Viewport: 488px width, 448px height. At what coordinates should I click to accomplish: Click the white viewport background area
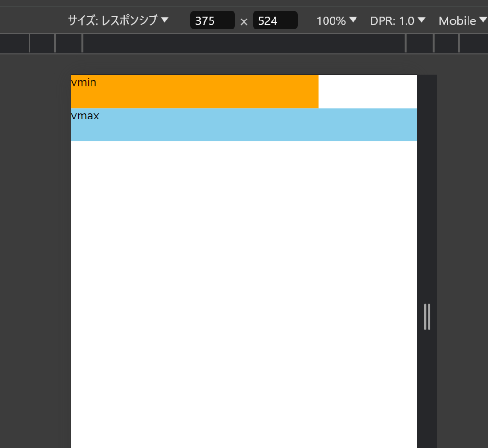coord(238,286)
